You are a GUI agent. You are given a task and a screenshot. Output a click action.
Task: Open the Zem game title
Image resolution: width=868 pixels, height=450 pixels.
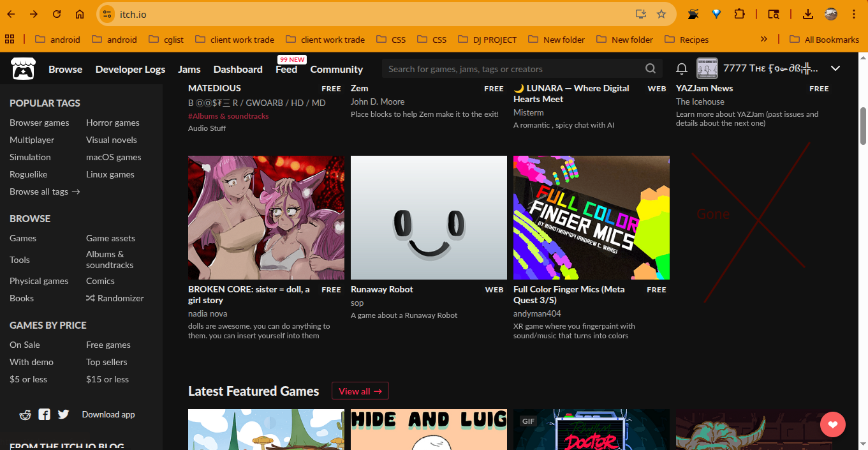(x=360, y=88)
